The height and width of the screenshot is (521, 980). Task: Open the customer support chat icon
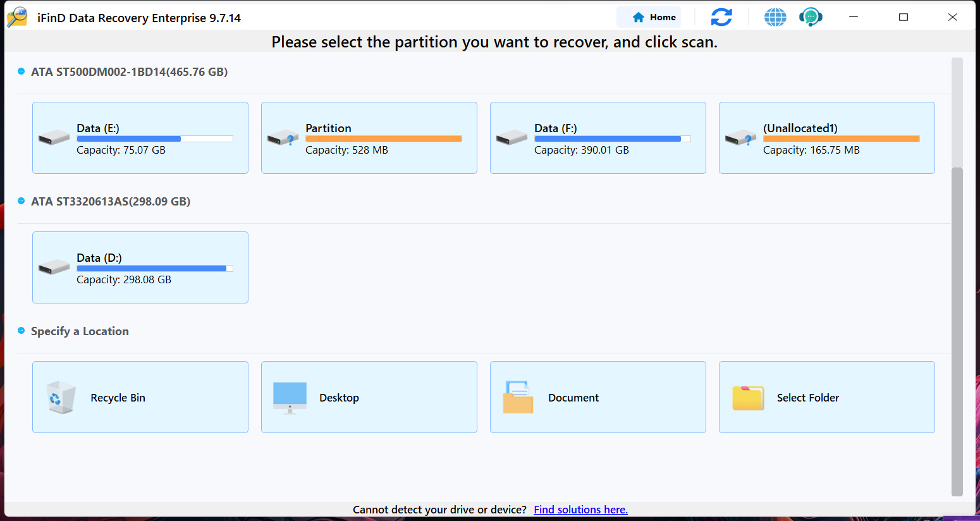coord(811,17)
